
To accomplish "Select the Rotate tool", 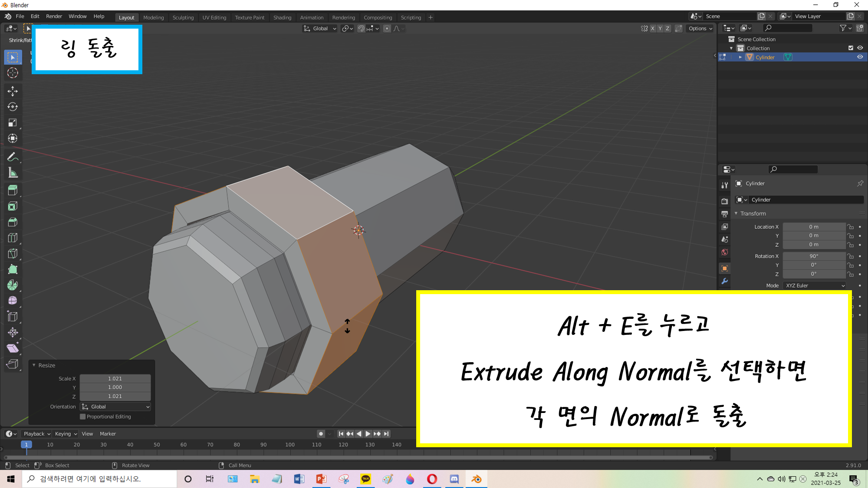I will [x=13, y=107].
